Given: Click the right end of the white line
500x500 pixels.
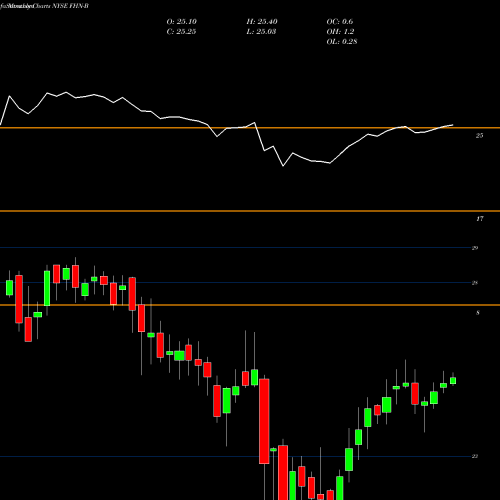Looking at the screenshot, I should (x=453, y=125).
